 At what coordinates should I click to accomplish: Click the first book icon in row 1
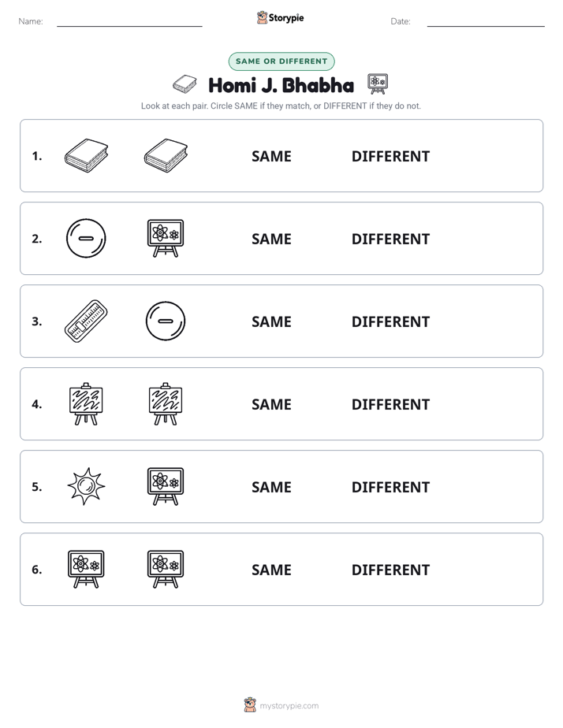[x=86, y=155]
